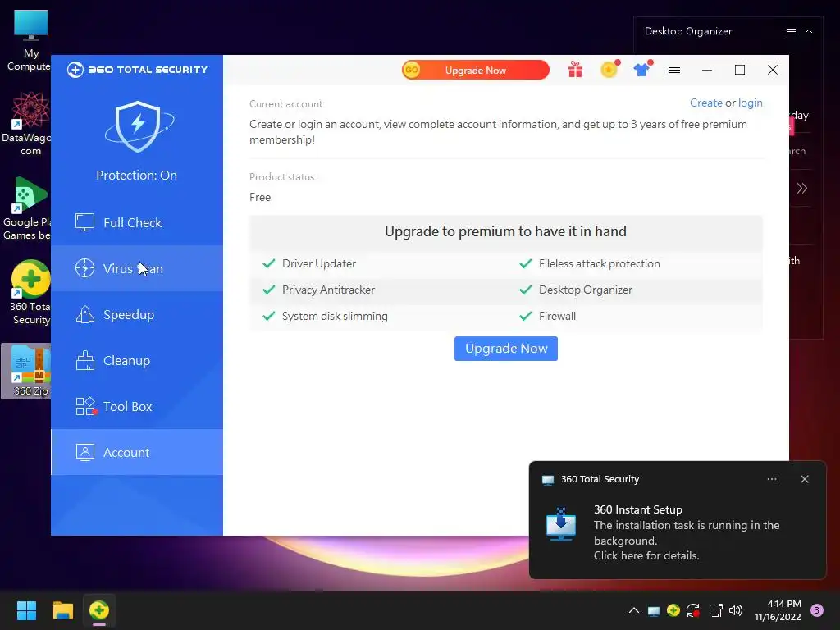
Task: Click the green check next to Firewall
Action: tap(526, 316)
